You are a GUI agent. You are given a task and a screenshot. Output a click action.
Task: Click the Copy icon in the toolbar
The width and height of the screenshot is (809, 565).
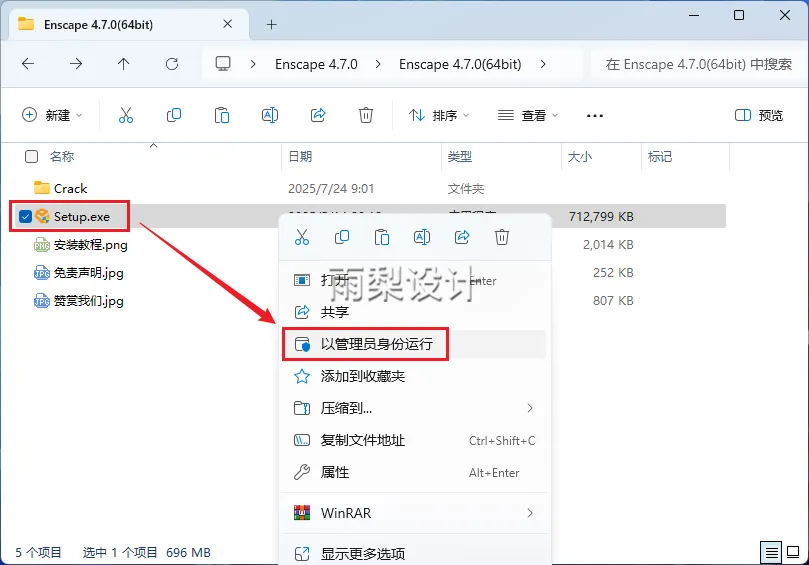(x=174, y=115)
